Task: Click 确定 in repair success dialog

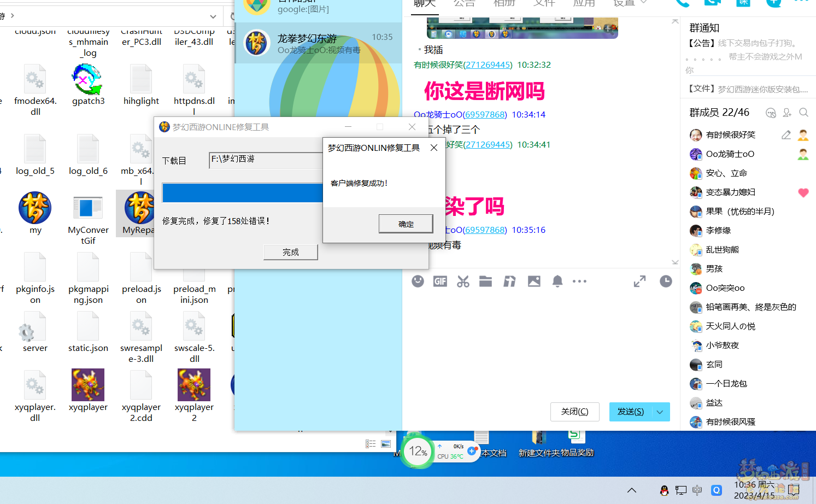Action: [406, 224]
